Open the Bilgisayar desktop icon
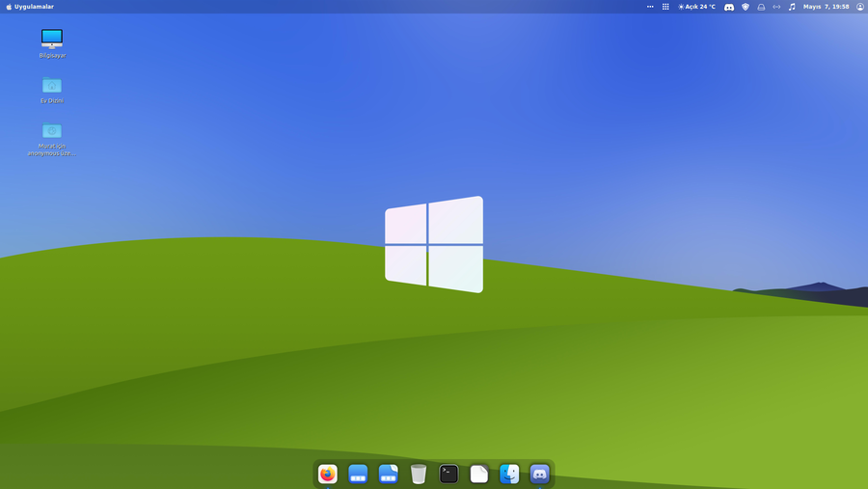The image size is (868, 489). 52,39
